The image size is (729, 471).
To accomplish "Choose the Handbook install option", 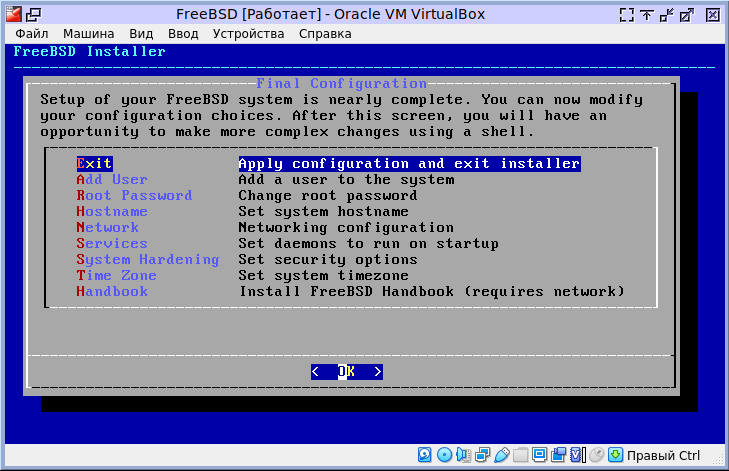I will [112, 292].
